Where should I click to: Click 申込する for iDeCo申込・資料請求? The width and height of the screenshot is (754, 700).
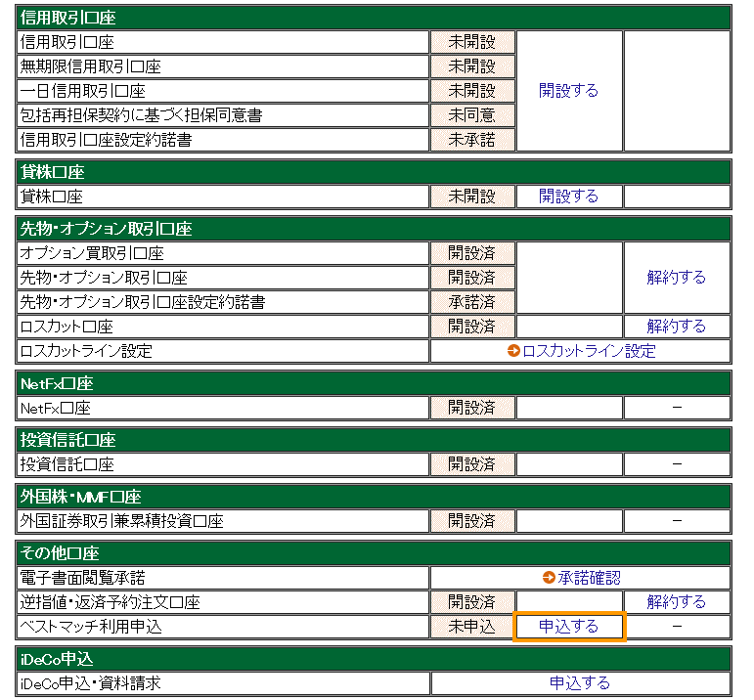(580, 683)
